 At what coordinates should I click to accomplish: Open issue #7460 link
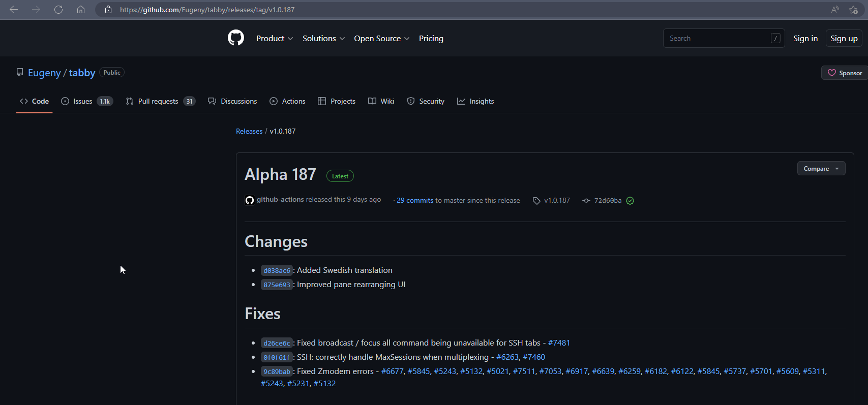[534, 357]
